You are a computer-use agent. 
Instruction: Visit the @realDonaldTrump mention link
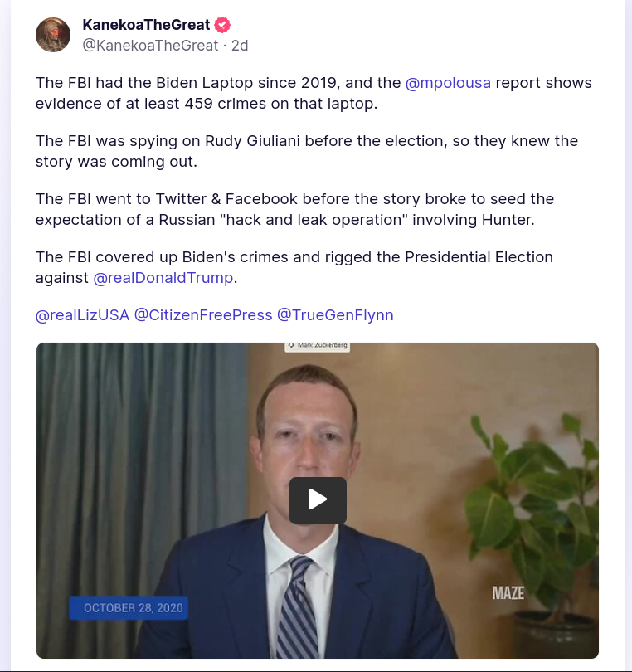point(163,278)
